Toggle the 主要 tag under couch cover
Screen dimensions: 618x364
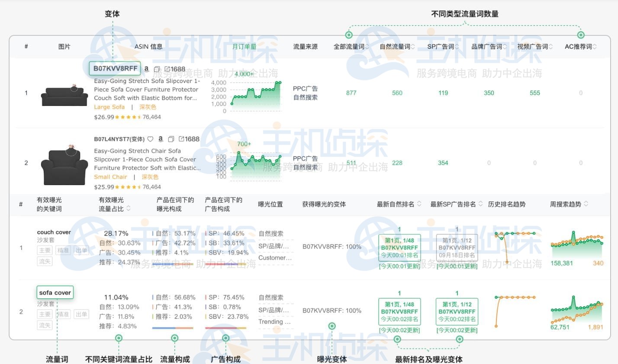45,249
